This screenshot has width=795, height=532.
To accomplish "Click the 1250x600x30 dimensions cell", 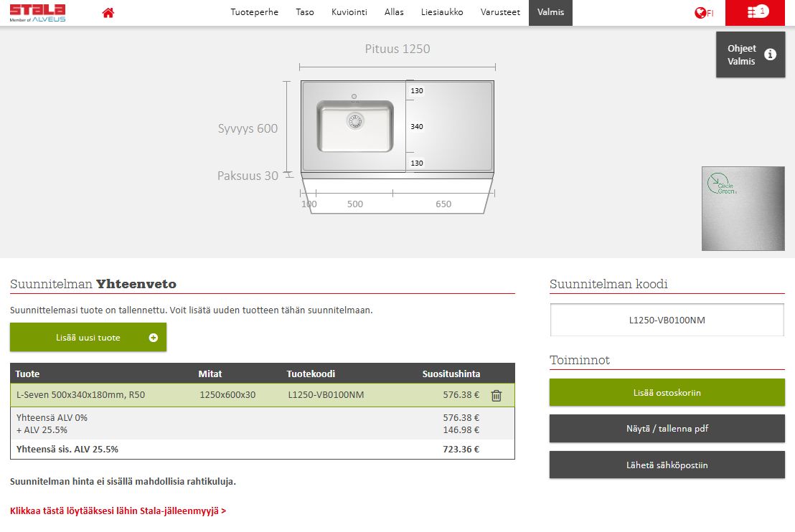I will pyautogui.click(x=227, y=394).
